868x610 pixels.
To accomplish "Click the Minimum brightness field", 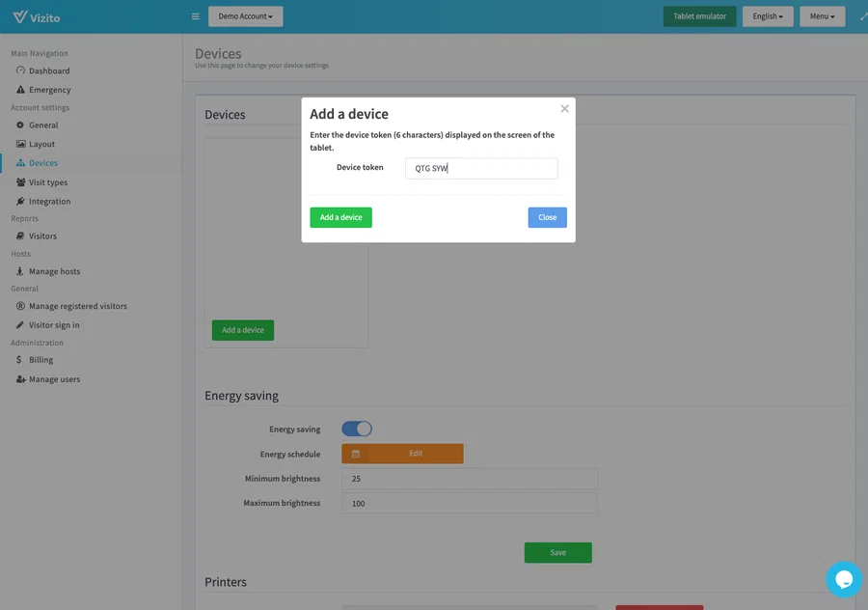I will coord(470,479).
